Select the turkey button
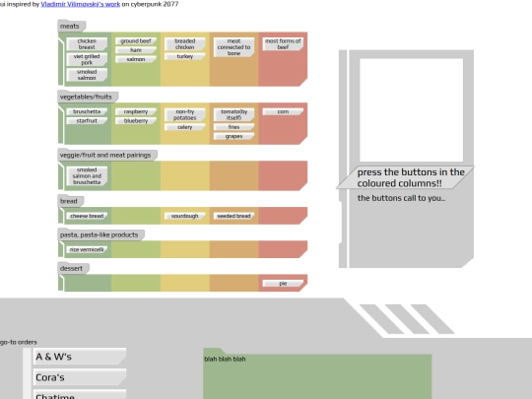Image resolution: width=532 pixels, height=399 pixels. coord(185,56)
